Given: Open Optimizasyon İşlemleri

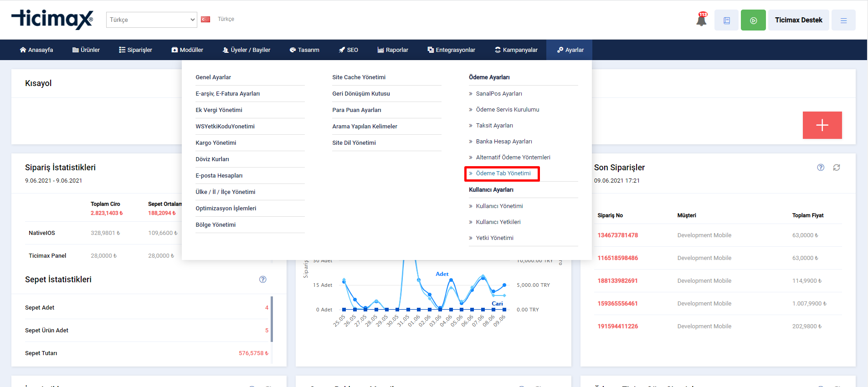Looking at the screenshot, I should click(226, 209).
